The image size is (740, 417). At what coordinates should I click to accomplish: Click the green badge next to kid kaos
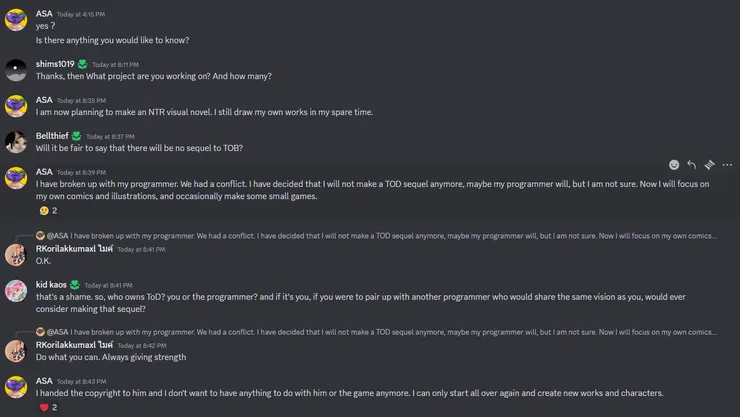[x=75, y=284]
